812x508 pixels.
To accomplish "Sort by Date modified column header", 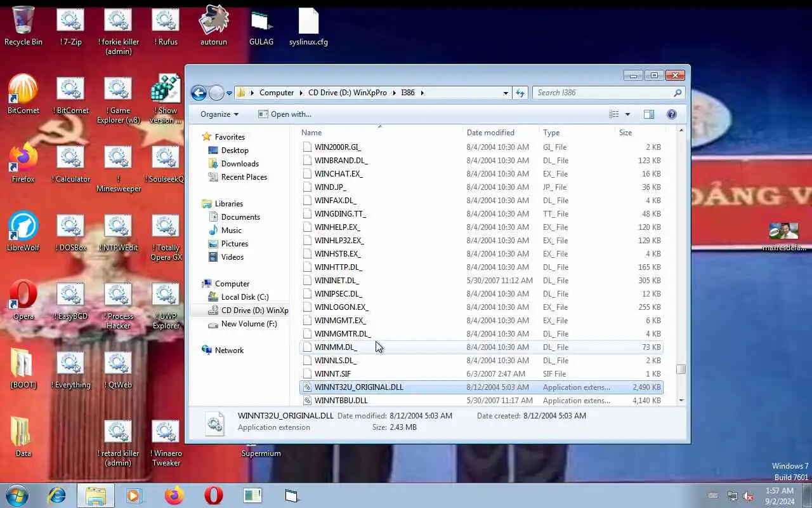I will [501, 133].
